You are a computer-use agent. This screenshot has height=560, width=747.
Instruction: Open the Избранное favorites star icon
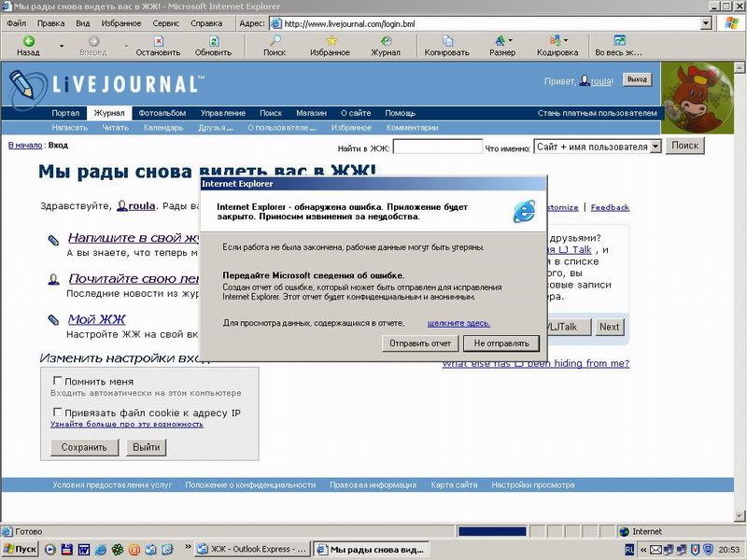[x=331, y=41]
